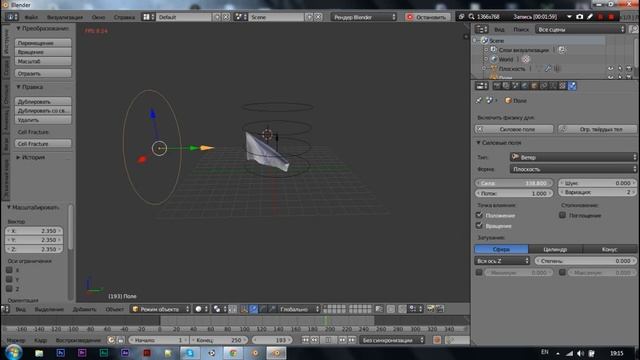This screenshot has width=640, height=360.
Task: Switch to the Scene properties tab icon
Action: coord(516,86)
